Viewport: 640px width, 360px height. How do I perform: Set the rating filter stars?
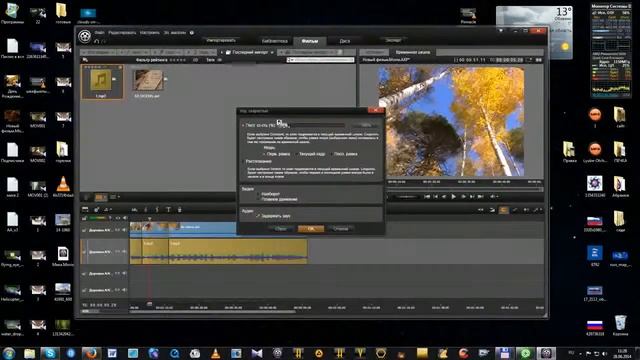coord(178,60)
